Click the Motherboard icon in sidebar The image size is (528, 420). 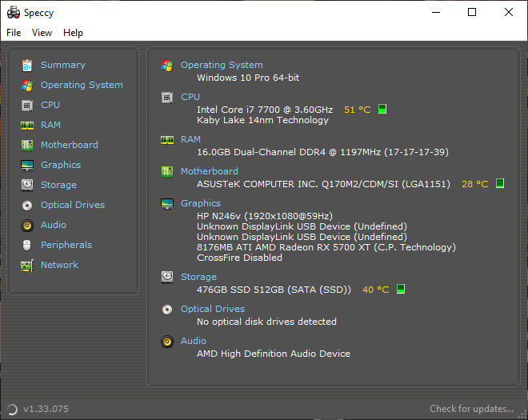point(27,145)
